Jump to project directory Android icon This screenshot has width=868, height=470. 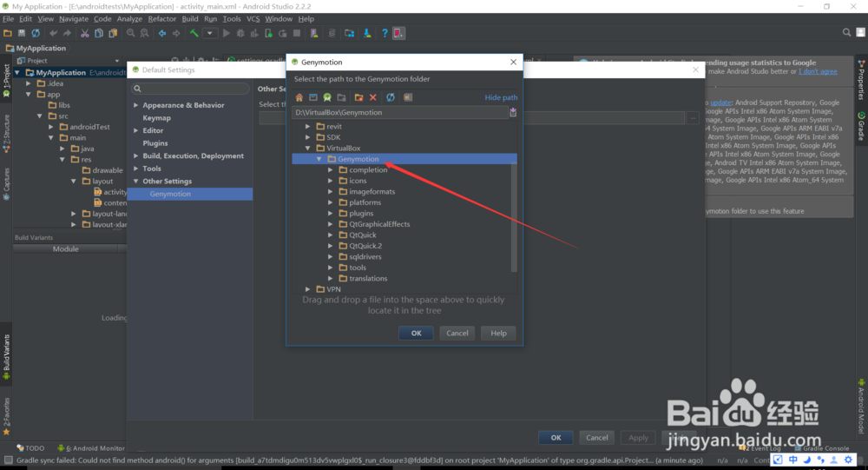point(327,97)
